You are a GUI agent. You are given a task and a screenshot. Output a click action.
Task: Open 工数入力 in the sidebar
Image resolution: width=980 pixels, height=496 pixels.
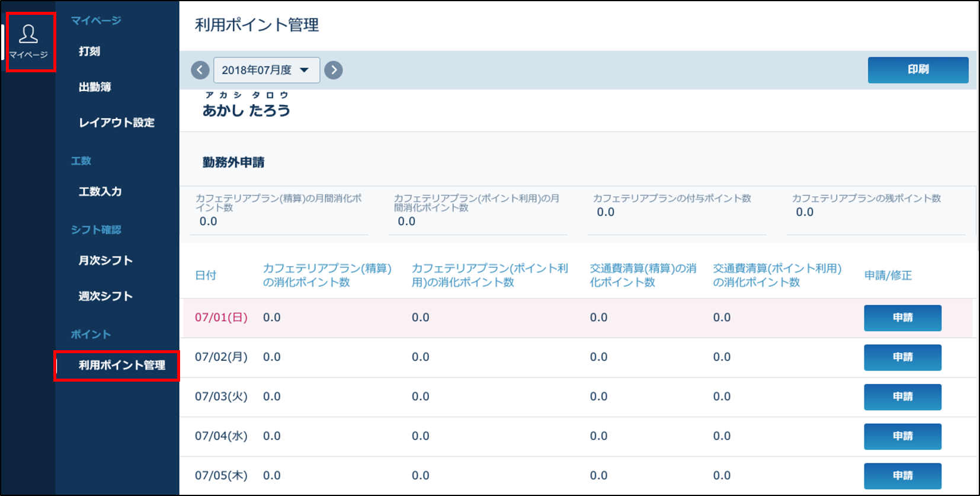pyautogui.click(x=100, y=191)
